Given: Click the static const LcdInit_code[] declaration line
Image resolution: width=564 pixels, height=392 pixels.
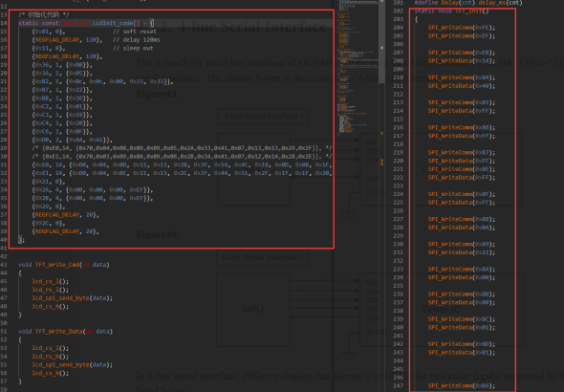Looking at the screenshot, I should tap(86, 23).
